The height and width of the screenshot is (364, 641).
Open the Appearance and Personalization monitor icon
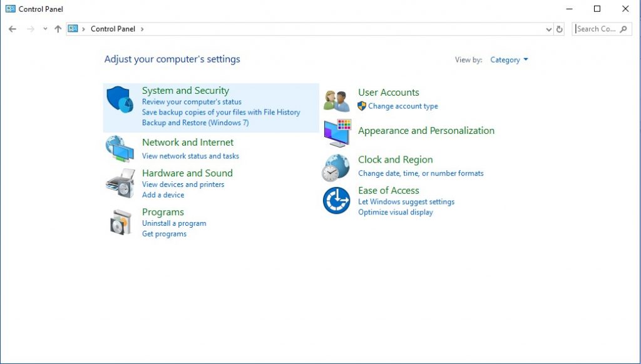337,133
